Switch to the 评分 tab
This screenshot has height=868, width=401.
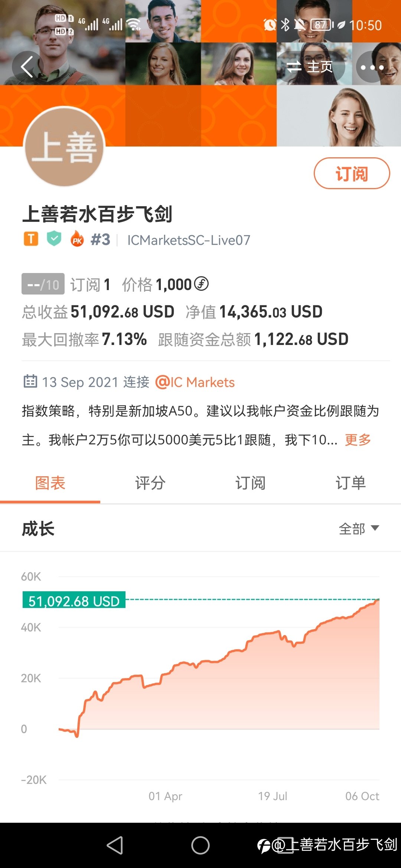[x=150, y=483]
